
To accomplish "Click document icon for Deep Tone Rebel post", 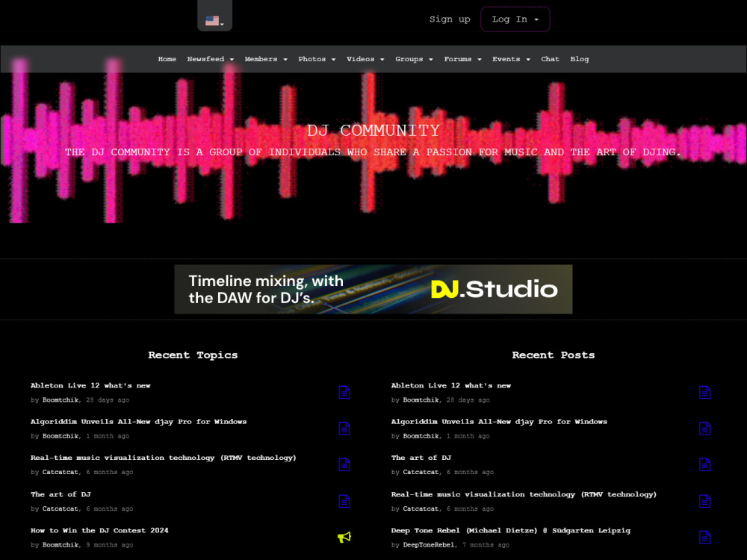I will tap(705, 537).
